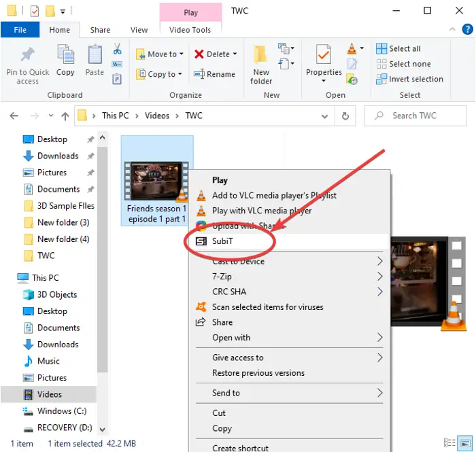Click the quick access Properties icon in title bar
This screenshot has width=476, height=452.
coord(35,12)
